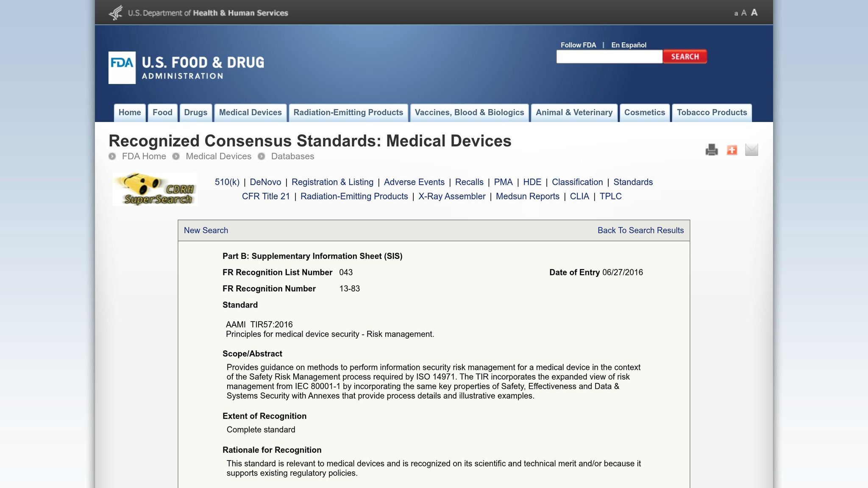868x488 pixels.
Task: Open Registration & Listing link
Action: pyautogui.click(x=333, y=182)
